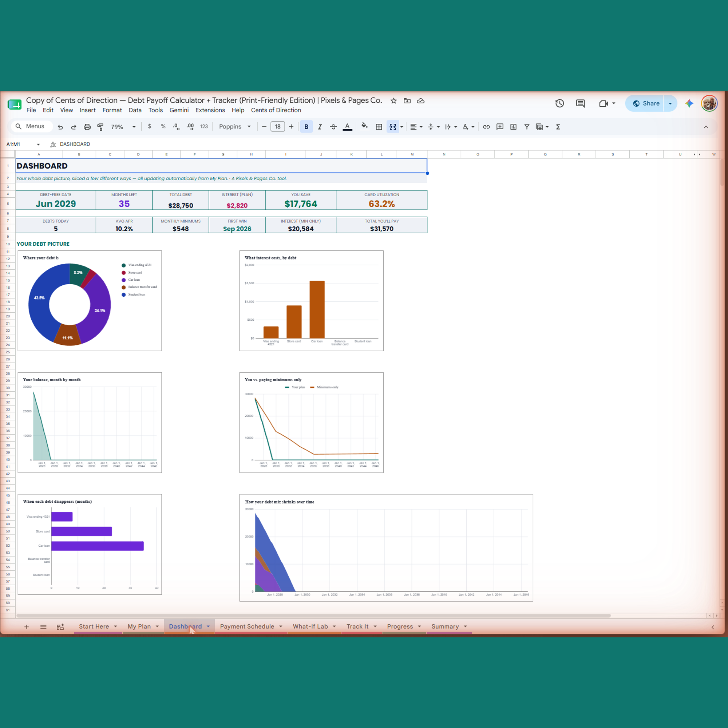This screenshot has width=728, height=728.
Task: Check the cloud document status icon
Action: [421, 100]
